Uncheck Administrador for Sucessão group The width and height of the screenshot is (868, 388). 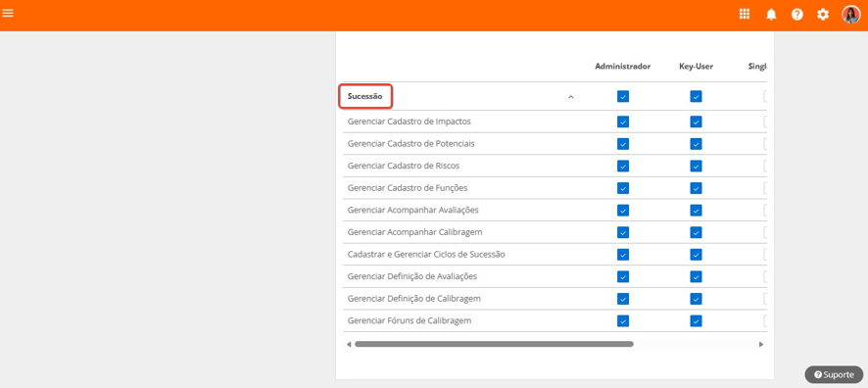(623, 97)
